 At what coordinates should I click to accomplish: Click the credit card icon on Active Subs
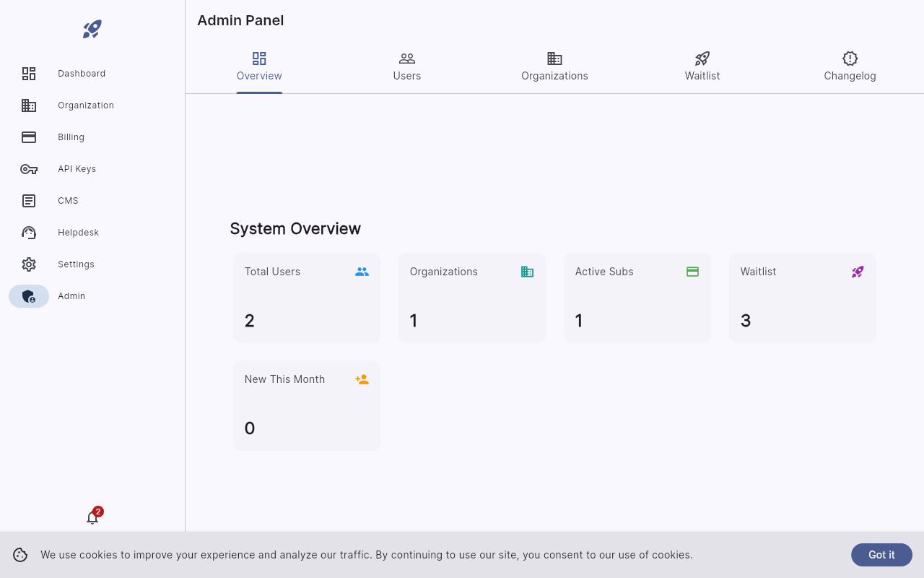pyautogui.click(x=692, y=272)
